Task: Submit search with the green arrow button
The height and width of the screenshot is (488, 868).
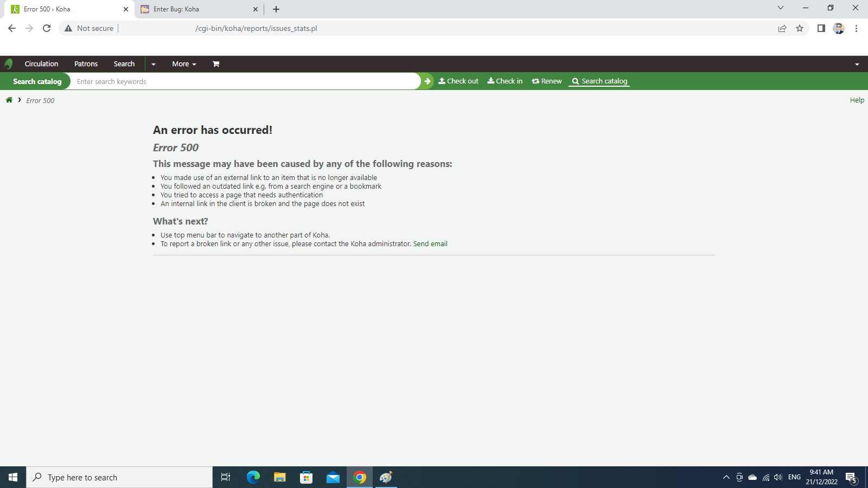Action: [x=427, y=81]
